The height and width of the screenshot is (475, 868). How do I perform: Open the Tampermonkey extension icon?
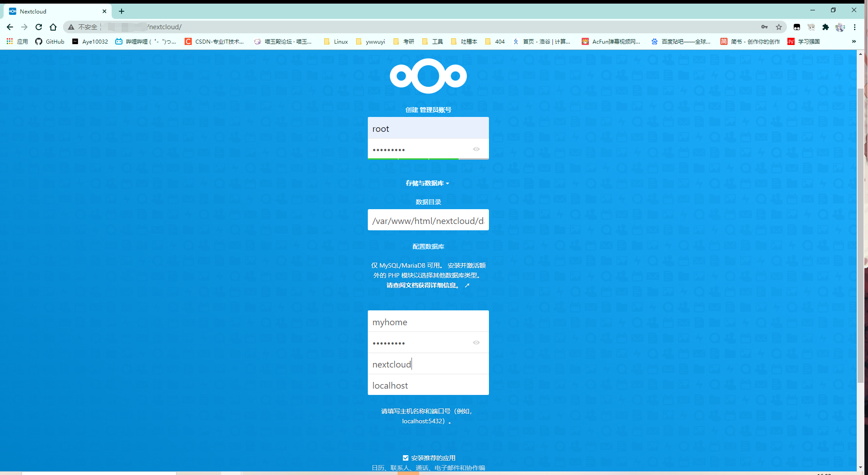coord(797,27)
